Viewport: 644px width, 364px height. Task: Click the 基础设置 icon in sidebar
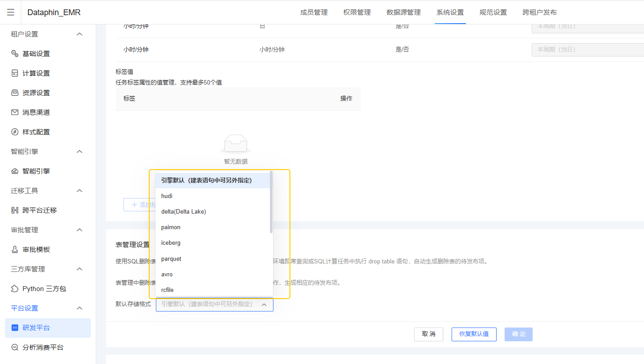[x=15, y=54]
